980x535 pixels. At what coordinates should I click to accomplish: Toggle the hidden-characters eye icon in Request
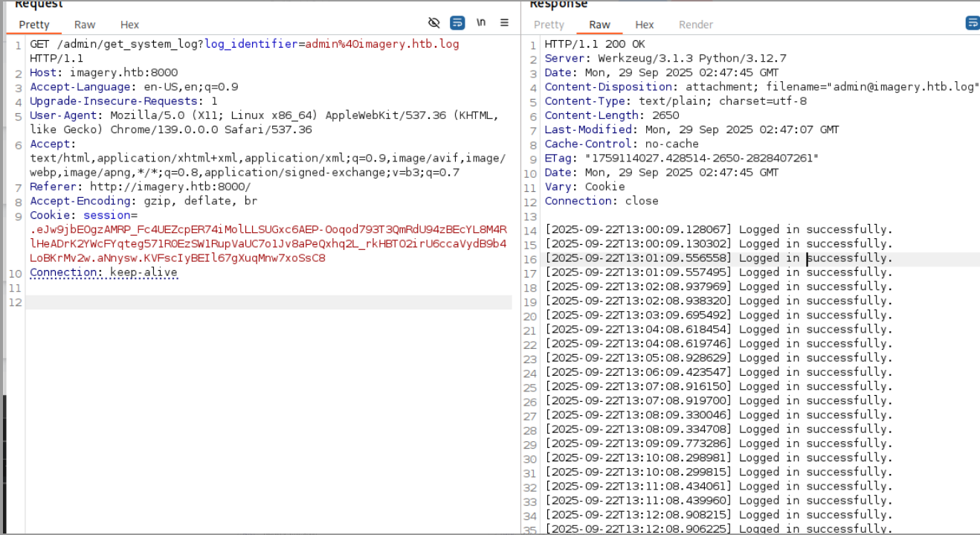tap(434, 23)
